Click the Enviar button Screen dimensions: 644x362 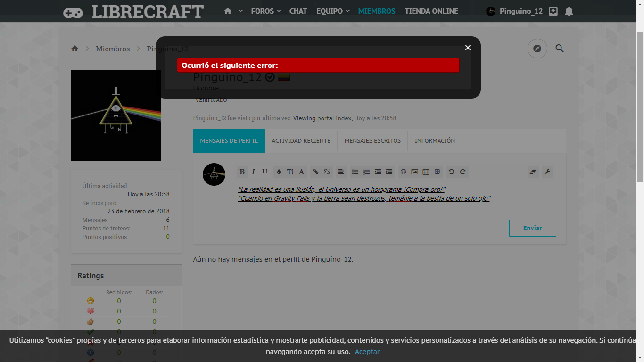pyautogui.click(x=533, y=228)
